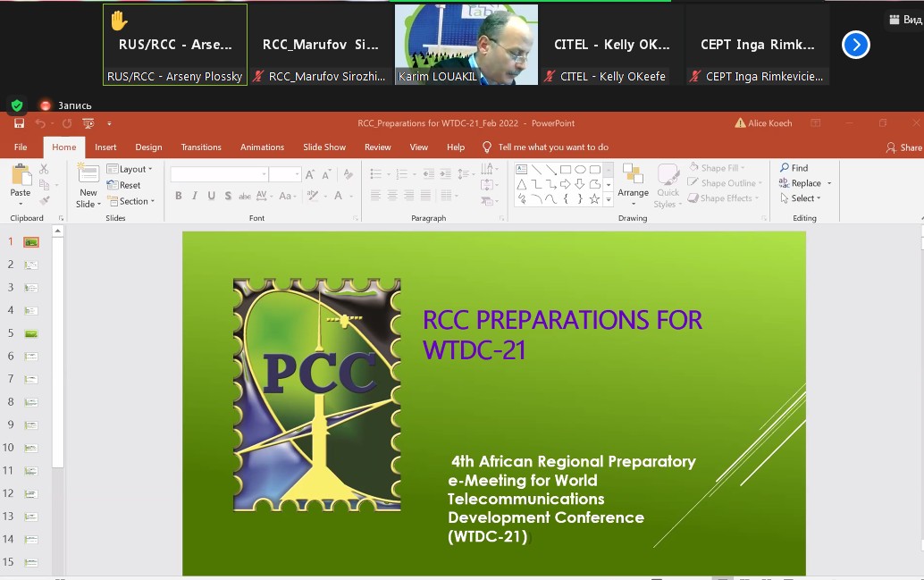Click the Clear Formatting icon

349,174
